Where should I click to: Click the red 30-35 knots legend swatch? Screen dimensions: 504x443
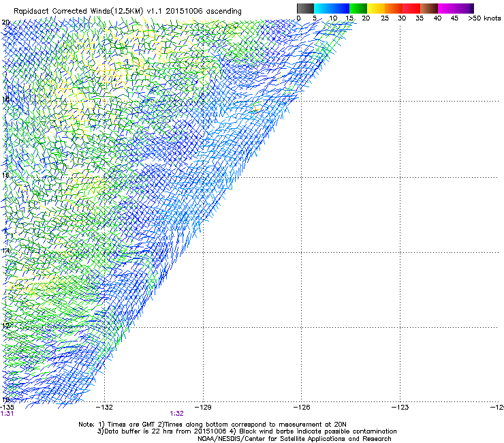click(411, 8)
